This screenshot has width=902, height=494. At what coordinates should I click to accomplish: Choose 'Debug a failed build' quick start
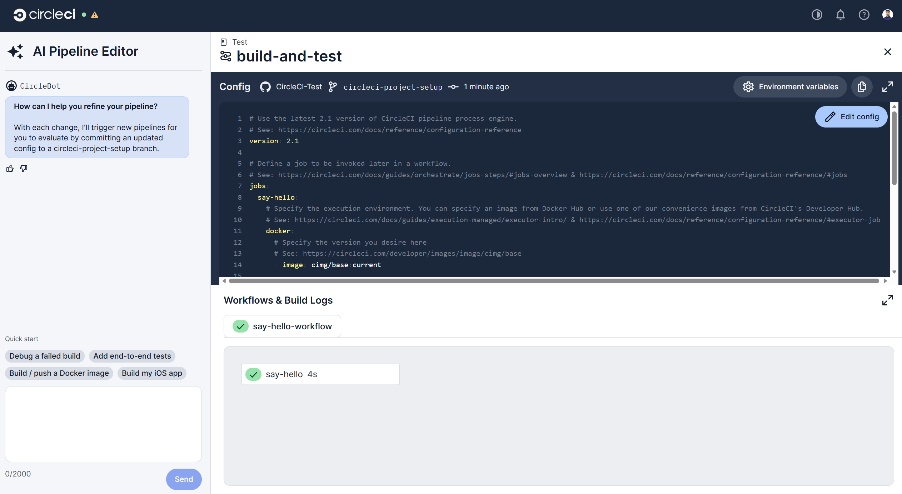pos(45,356)
